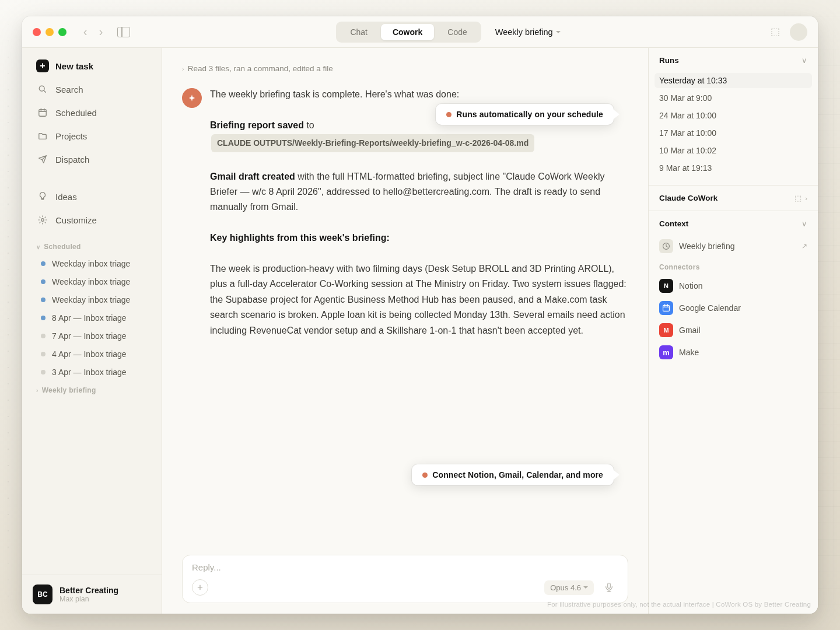Switch to the Cowork tab

click(x=407, y=32)
